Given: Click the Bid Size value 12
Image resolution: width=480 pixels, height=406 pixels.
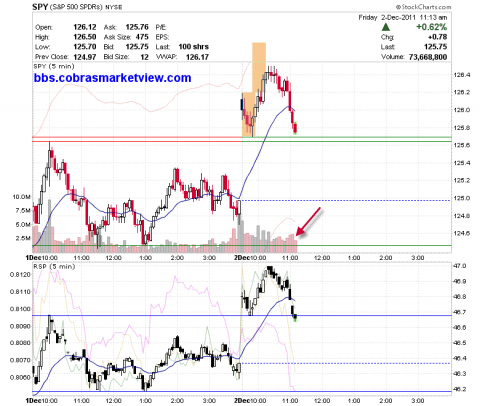Looking at the screenshot, I should pyautogui.click(x=144, y=57).
